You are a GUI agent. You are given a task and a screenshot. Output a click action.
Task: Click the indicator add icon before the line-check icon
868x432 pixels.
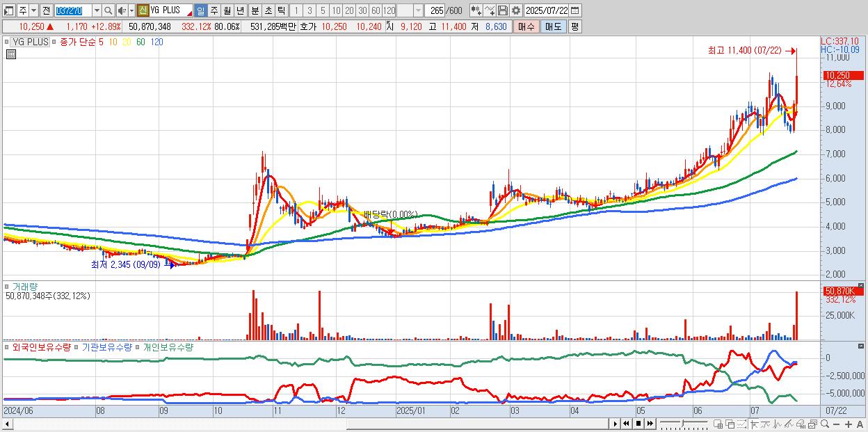point(476,10)
